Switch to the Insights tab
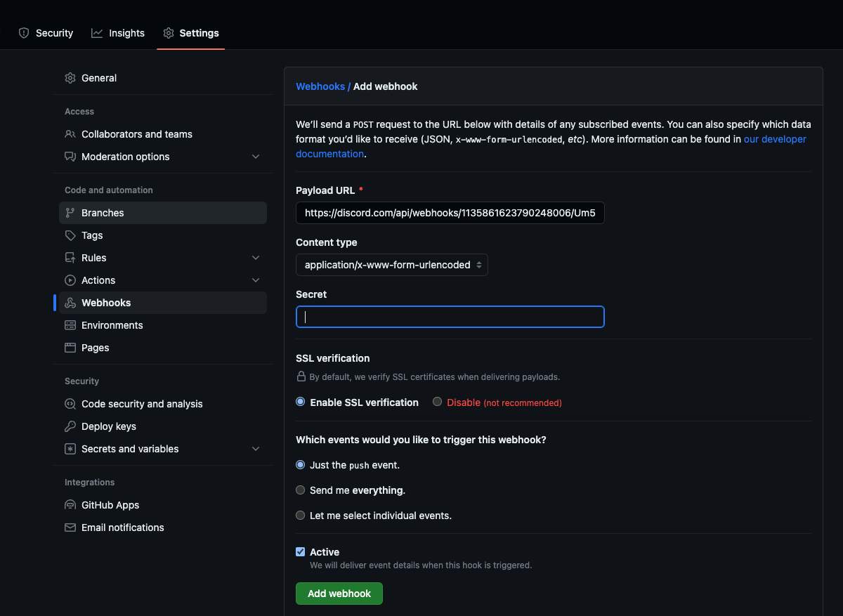 [x=118, y=33]
